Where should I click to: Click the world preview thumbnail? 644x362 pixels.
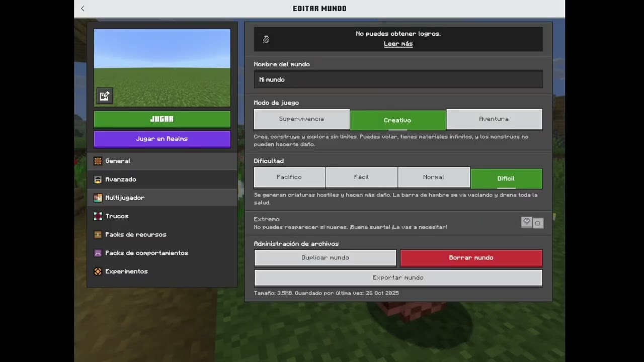click(x=162, y=67)
